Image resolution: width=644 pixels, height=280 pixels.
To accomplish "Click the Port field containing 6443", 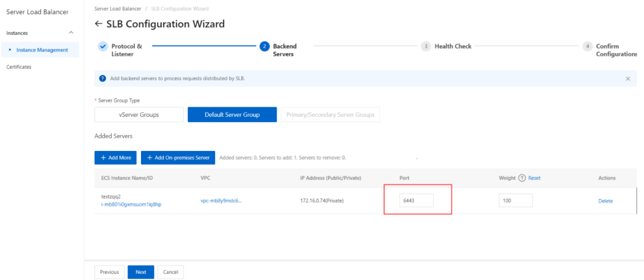I will [416, 201].
